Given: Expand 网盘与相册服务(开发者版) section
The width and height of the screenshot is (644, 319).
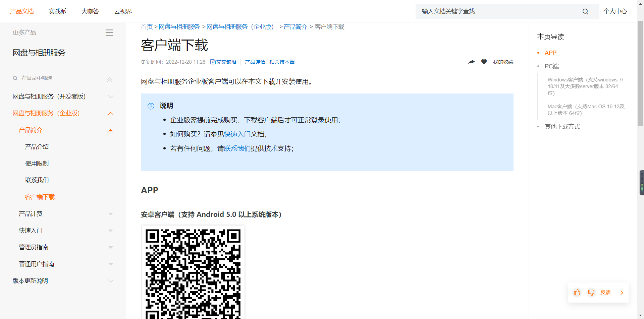Looking at the screenshot, I should pos(111,97).
